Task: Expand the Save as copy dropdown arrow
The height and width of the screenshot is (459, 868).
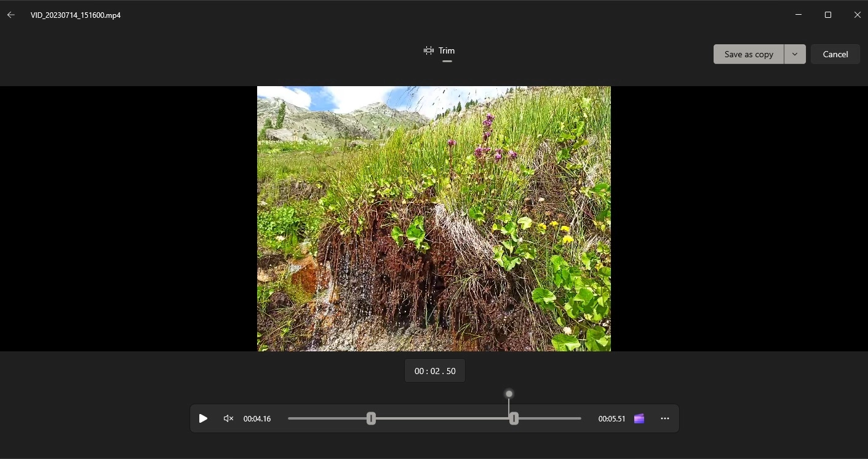Action: point(795,54)
